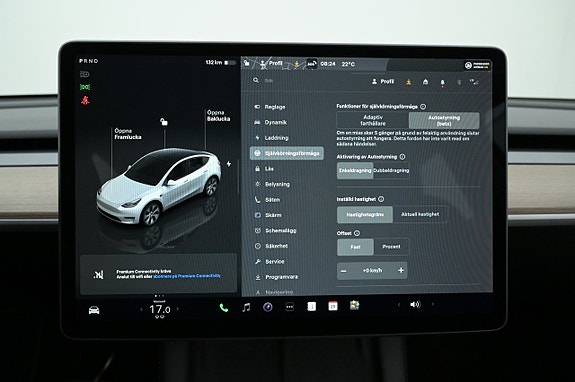This screenshot has height=382, width=575.
Task: Tap the lock icon in the top status bar
Action: point(247,63)
